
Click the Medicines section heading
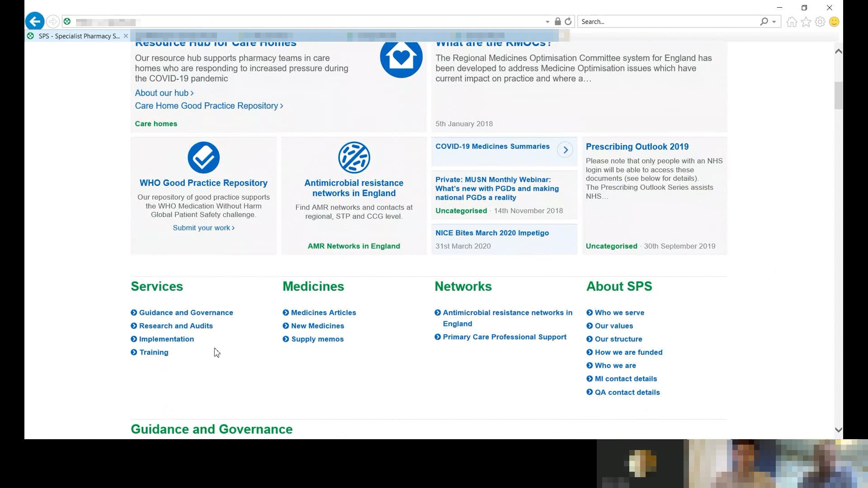point(313,286)
